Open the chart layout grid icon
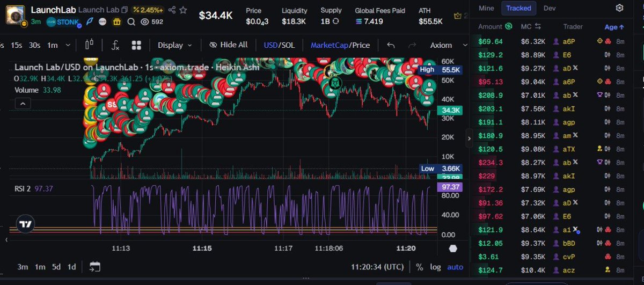644x285 pixels. pyautogui.click(x=136, y=45)
